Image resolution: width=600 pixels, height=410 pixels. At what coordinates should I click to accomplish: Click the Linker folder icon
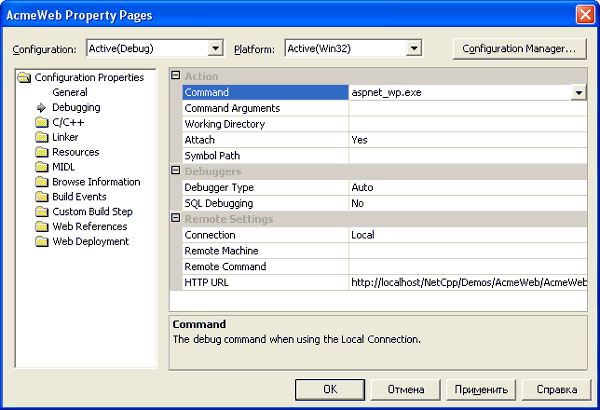42,137
